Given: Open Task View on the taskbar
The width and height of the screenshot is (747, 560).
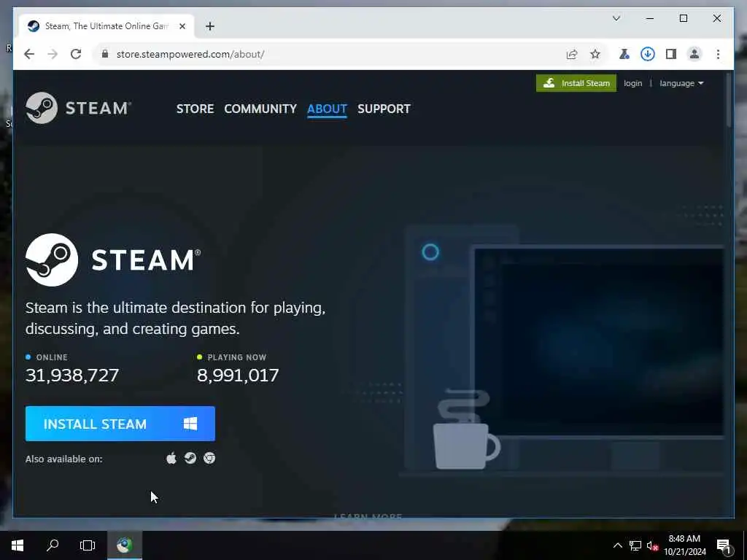Looking at the screenshot, I should pos(88,545).
